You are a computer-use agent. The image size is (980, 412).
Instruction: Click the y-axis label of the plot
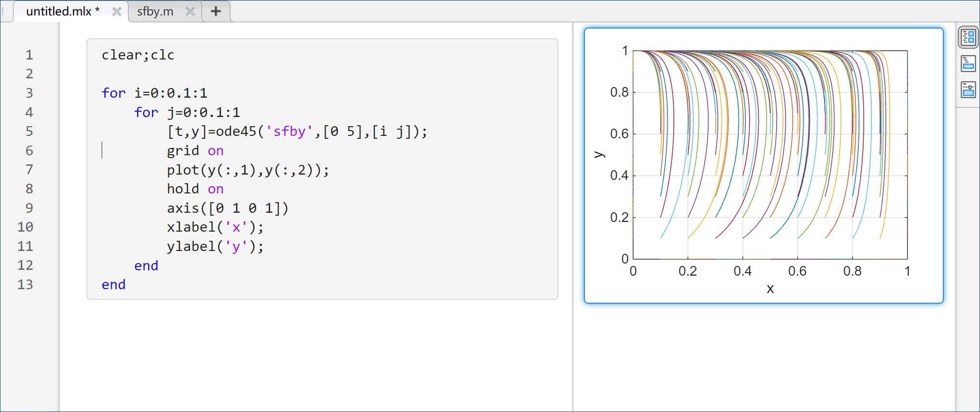pos(599,155)
